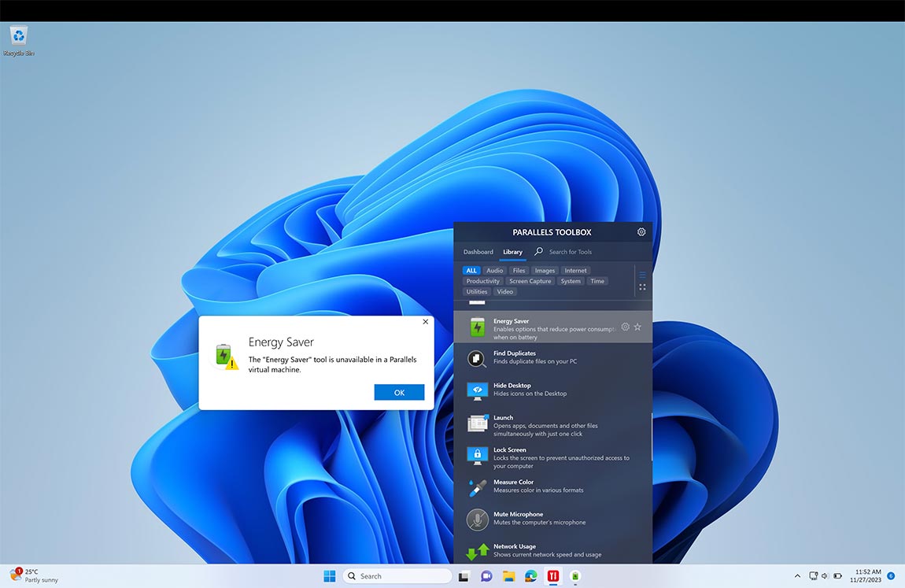
Task: Open Mute Microphone using its mic icon
Action: (x=477, y=519)
